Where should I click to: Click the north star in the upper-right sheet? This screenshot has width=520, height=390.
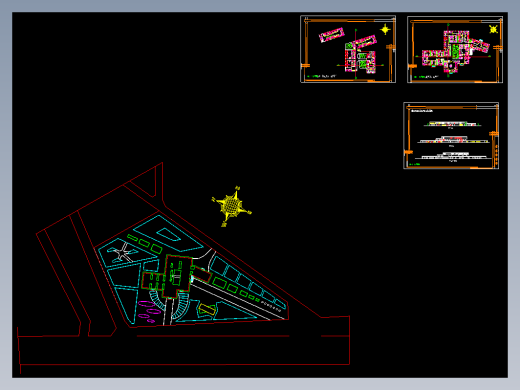(493, 29)
